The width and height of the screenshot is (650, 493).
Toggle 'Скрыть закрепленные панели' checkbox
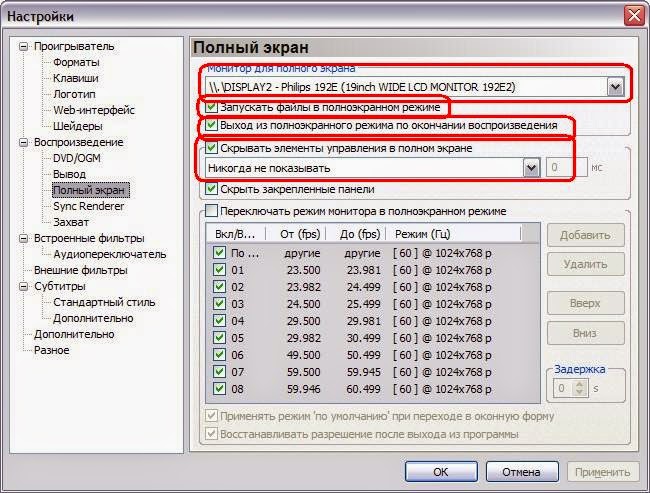(x=212, y=189)
